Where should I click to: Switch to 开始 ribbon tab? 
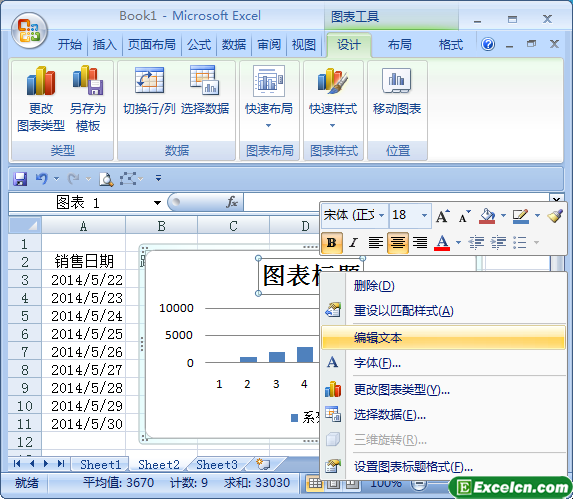click(69, 45)
